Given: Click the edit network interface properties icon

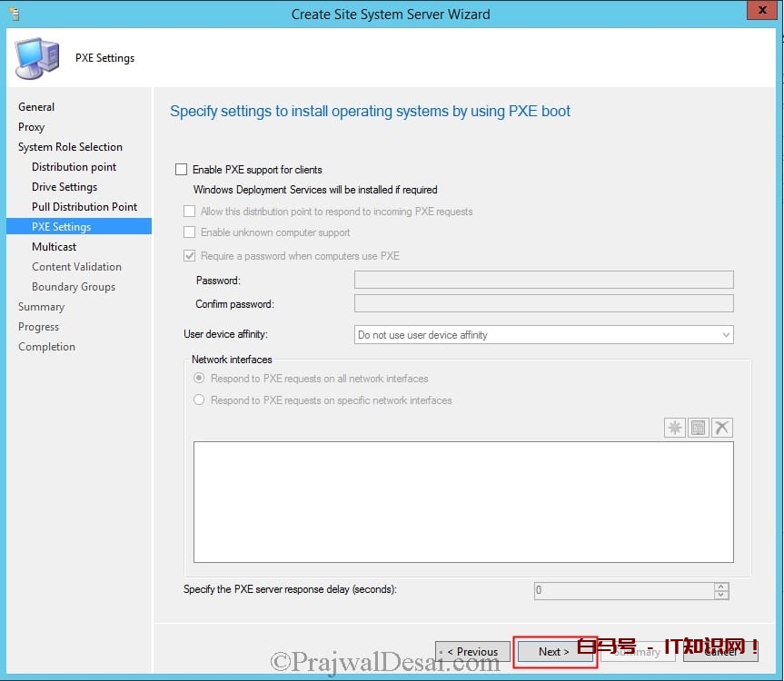Looking at the screenshot, I should click(699, 428).
